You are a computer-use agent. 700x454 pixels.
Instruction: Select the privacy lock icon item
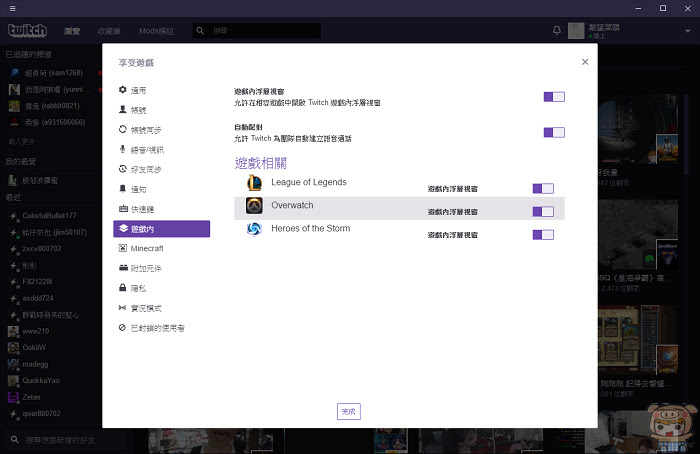(162, 288)
